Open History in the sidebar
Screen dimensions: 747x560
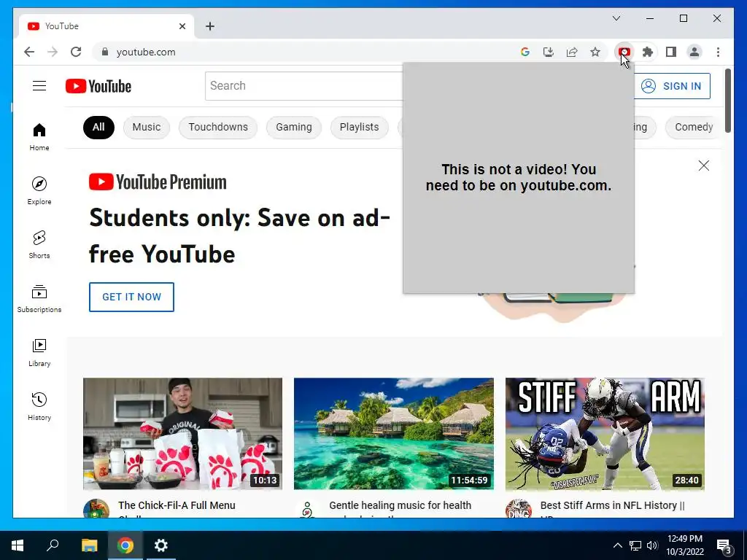(39, 406)
